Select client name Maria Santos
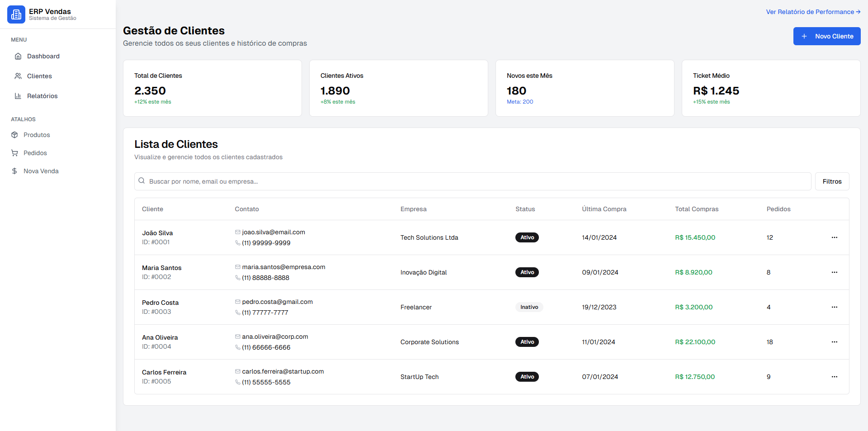The width and height of the screenshot is (868, 431). tap(161, 268)
